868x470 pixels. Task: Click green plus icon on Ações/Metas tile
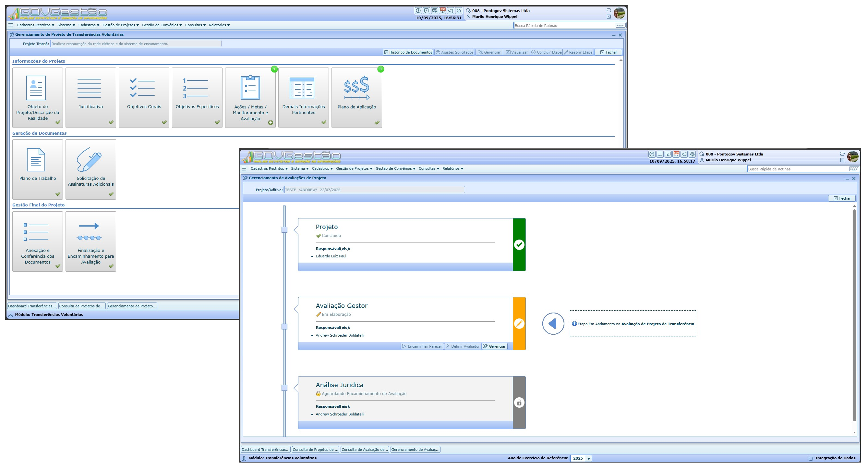[271, 123]
